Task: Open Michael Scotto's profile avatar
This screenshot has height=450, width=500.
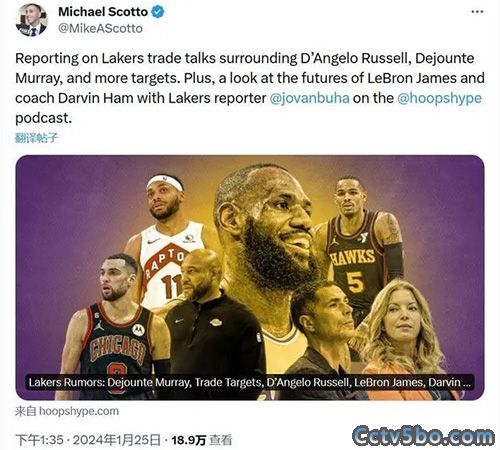Action: click(x=31, y=20)
